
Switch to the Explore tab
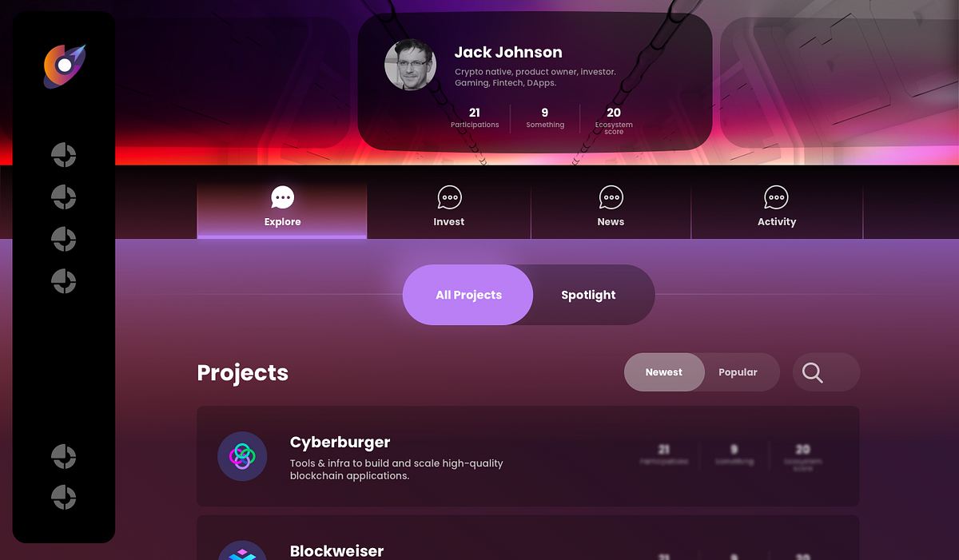282,209
